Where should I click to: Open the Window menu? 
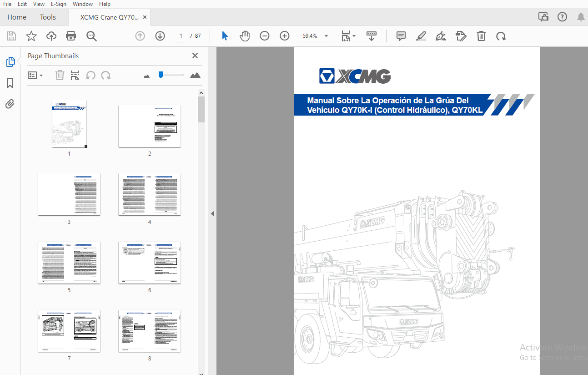pyautogui.click(x=83, y=4)
